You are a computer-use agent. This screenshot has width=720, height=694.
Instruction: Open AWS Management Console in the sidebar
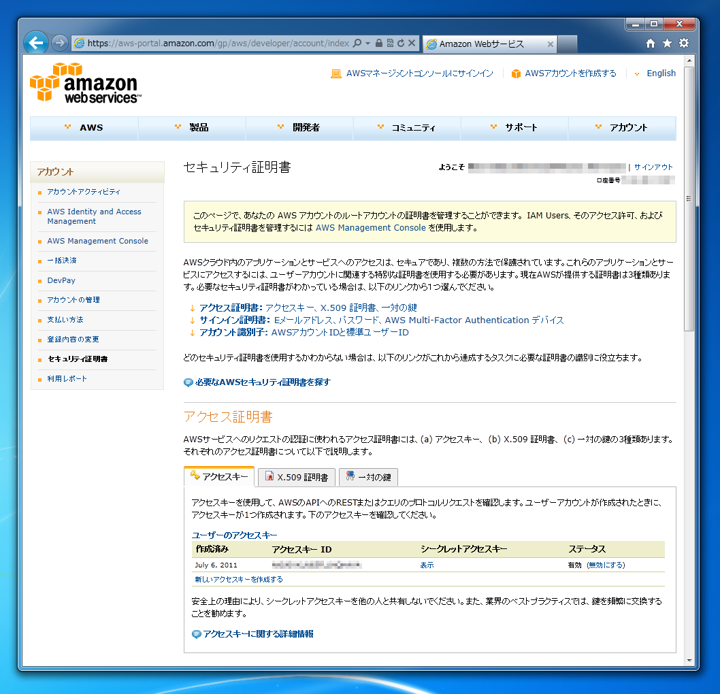[98, 241]
